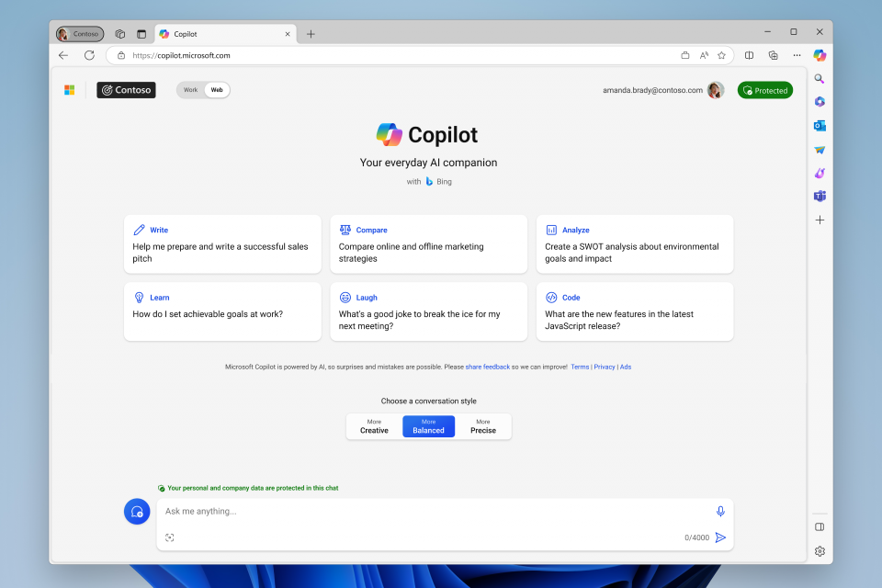Open the sidebar search icon
This screenshot has height=588, width=882.
pyautogui.click(x=820, y=79)
